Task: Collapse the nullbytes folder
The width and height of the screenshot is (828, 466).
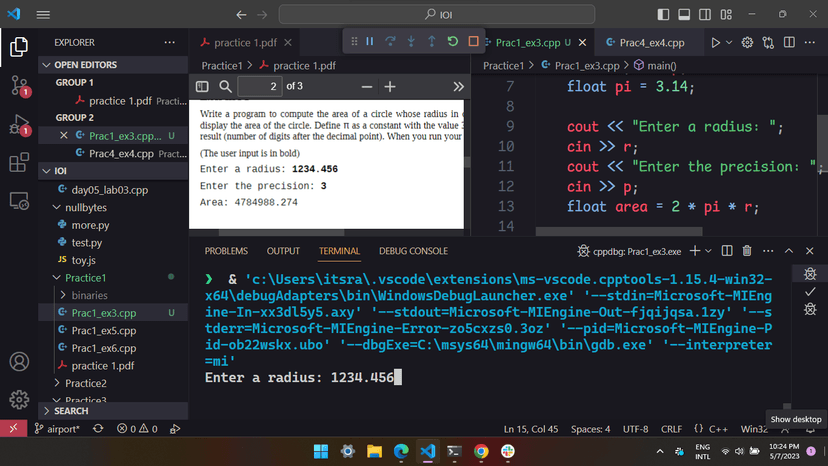Action: 85,207
